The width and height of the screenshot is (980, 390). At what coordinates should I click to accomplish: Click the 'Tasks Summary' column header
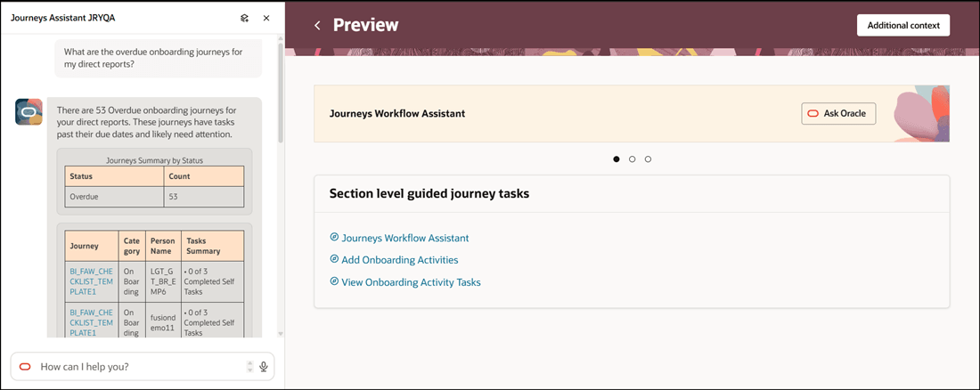[213, 246]
